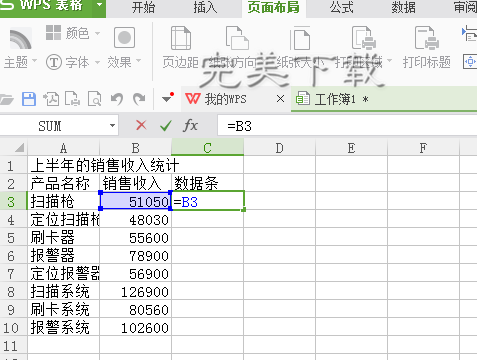Open the 主题 themes gallery
Viewport: 477px width, 360px height.
[20, 48]
